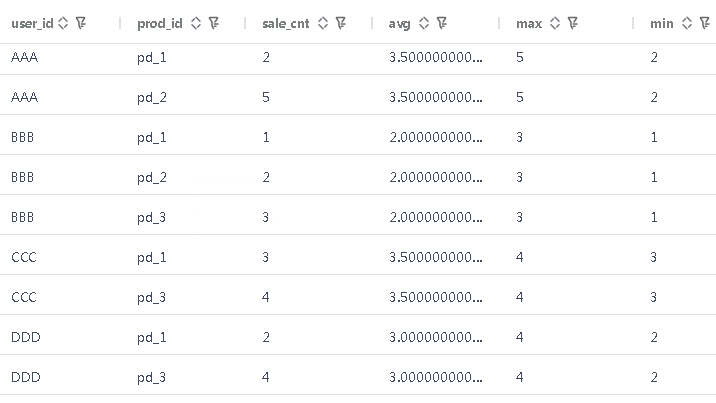Image resolution: width=716 pixels, height=403 pixels.
Task: Select the BBB cell in the pd_3 row
Action: [22, 217]
